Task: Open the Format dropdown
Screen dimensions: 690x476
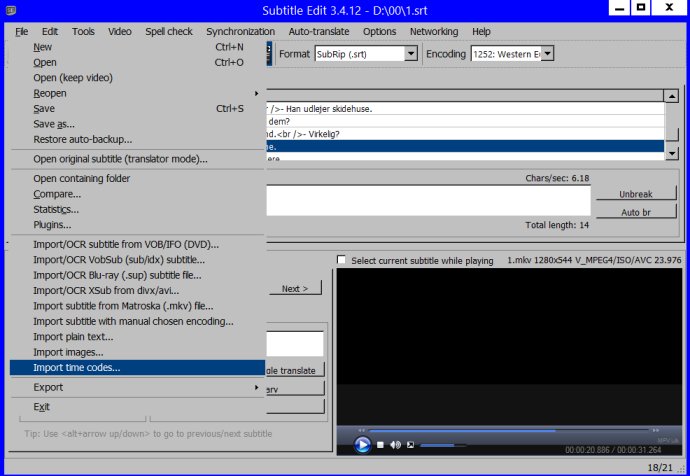Action: [411, 54]
